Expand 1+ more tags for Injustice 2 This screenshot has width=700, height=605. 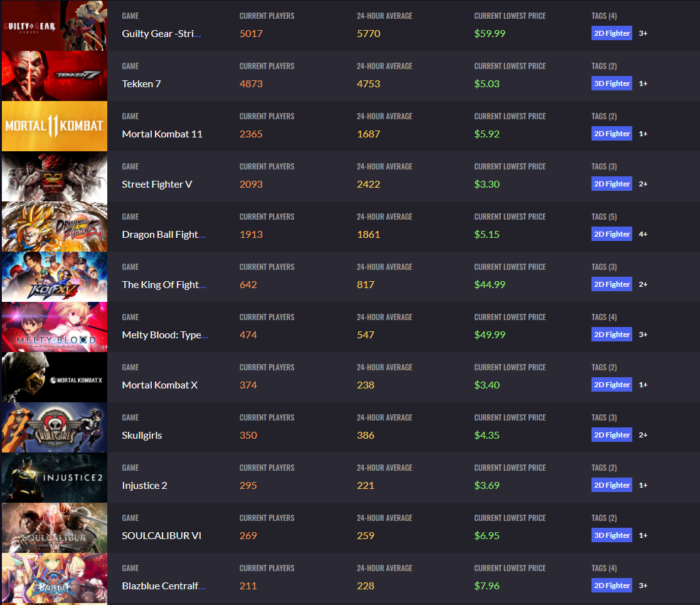[643, 485]
